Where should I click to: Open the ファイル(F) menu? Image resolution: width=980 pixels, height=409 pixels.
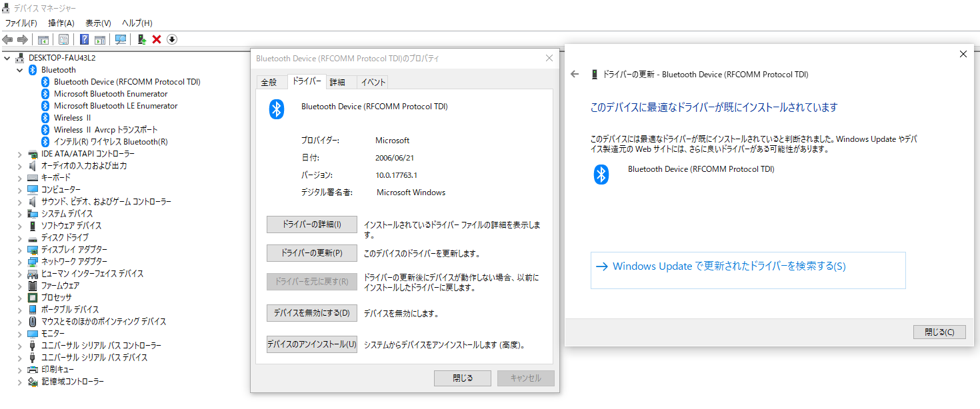click(x=21, y=23)
